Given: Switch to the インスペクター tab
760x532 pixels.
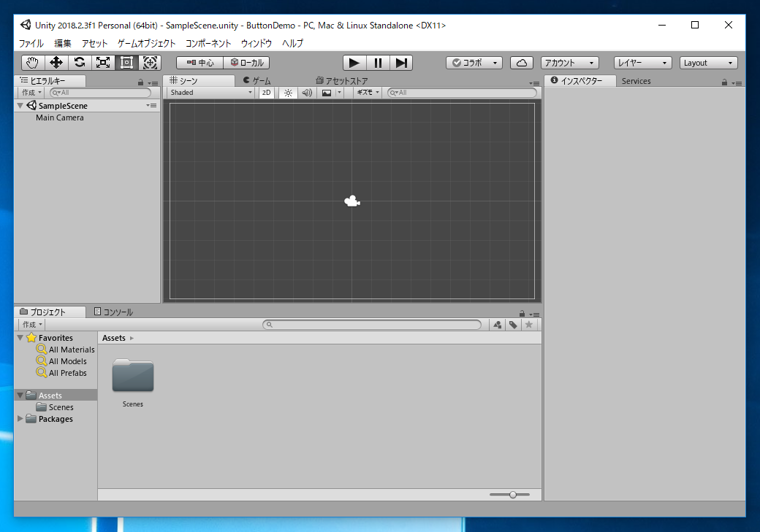Looking at the screenshot, I should (x=580, y=81).
